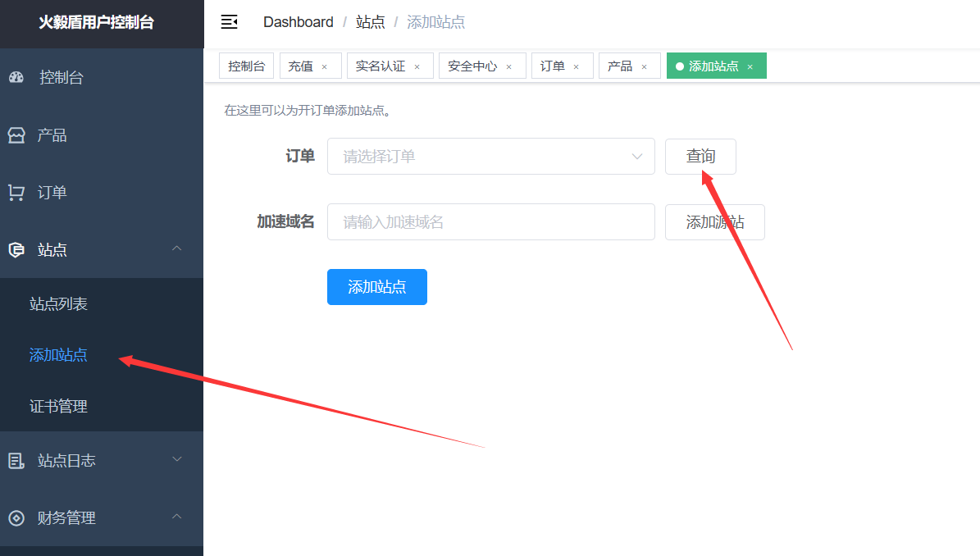Click the hamburger menu collapse icon
This screenshot has height=556, width=980.
230,22
